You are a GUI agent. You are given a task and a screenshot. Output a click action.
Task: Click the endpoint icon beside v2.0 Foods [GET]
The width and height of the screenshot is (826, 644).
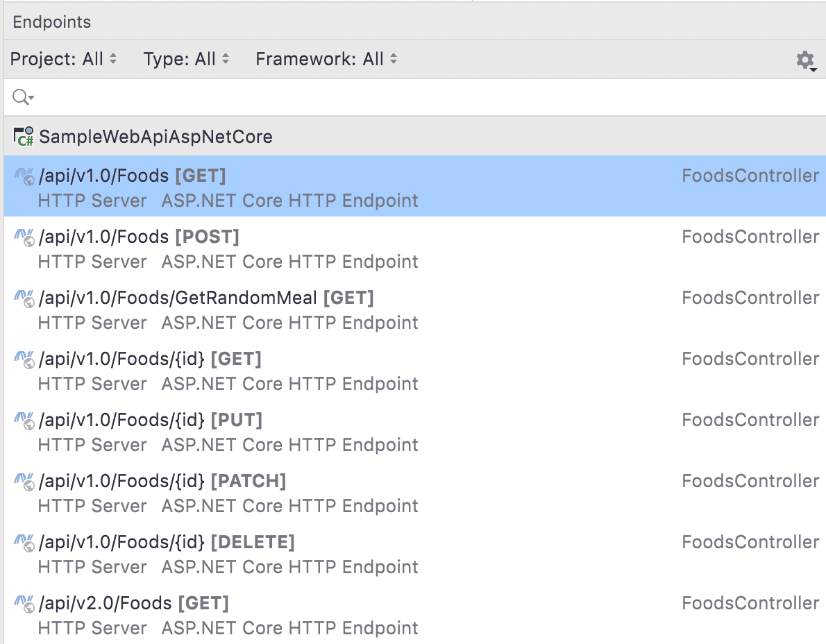coord(24,604)
